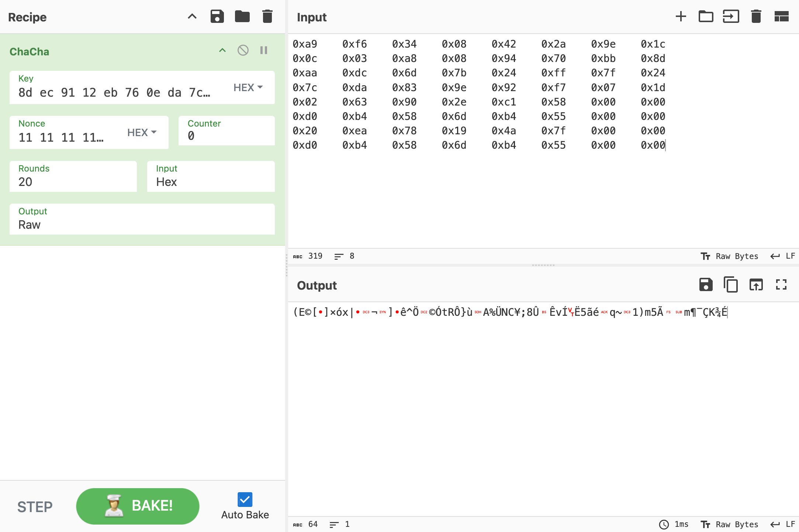Replace input with output icon
The height and width of the screenshot is (532, 799).
(756, 285)
